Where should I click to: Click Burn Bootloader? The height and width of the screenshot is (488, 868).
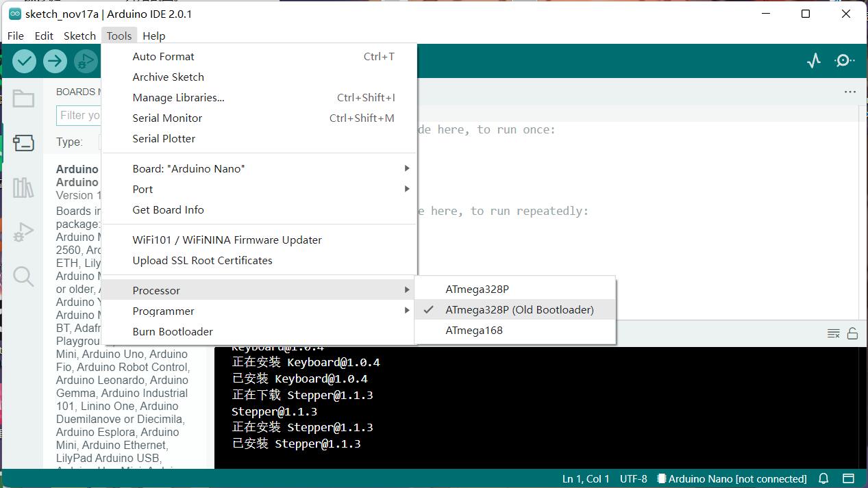coord(173,332)
